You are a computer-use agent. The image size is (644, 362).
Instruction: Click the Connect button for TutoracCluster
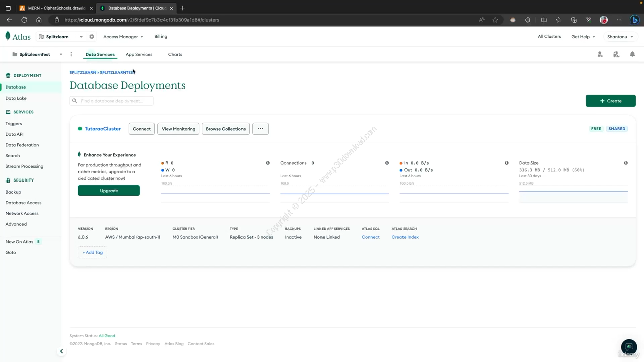click(x=142, y=129)
